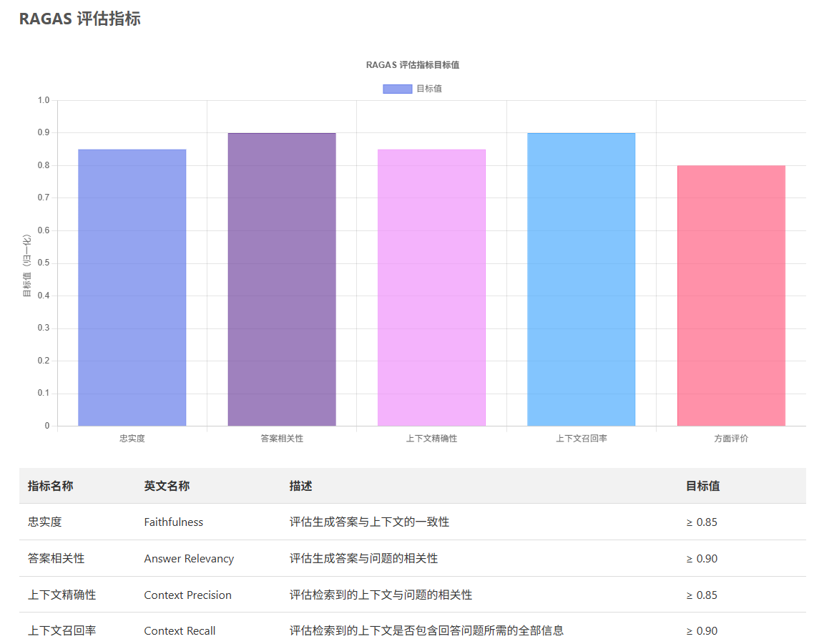This screenshot has width=824, height=644.
Task: Click the blue 目标值 legend color box
Action: pos(397,89)
